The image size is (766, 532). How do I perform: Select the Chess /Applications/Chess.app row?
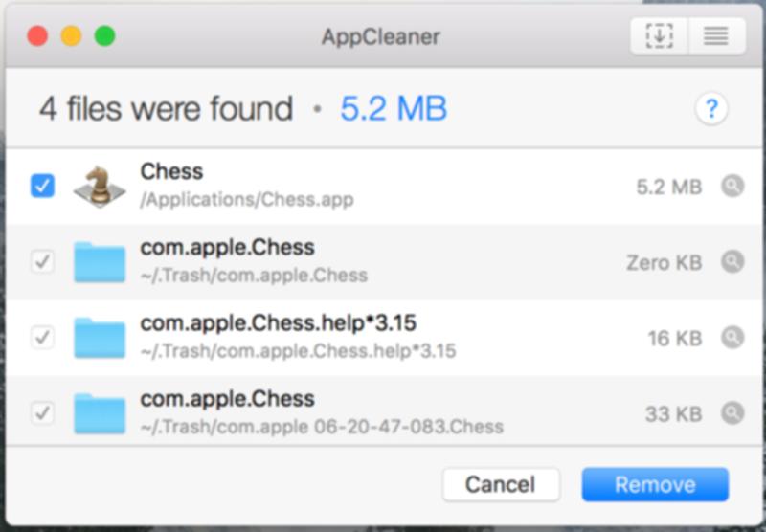coord(383,187)
